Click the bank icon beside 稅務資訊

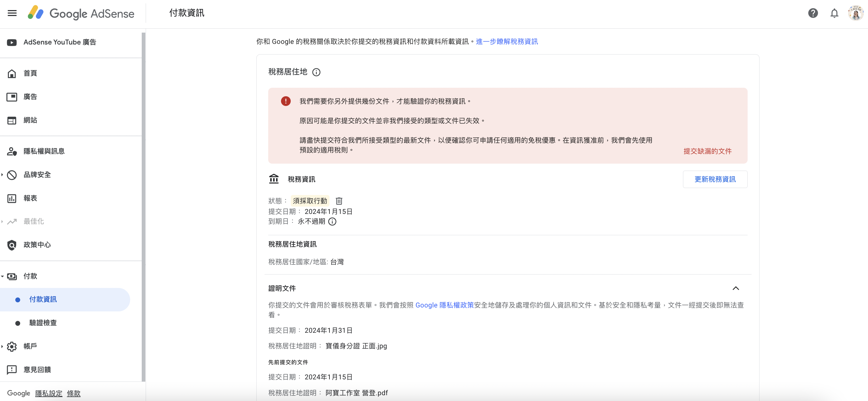pos(274,179)
